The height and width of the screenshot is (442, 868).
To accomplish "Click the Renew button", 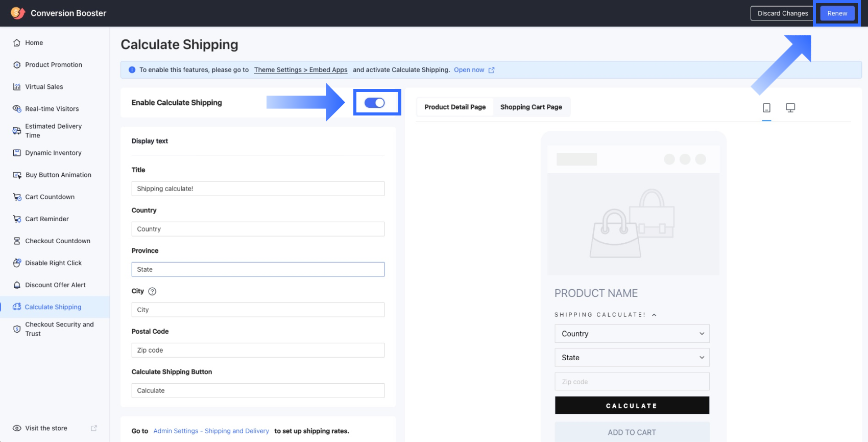I will (837, 13).
